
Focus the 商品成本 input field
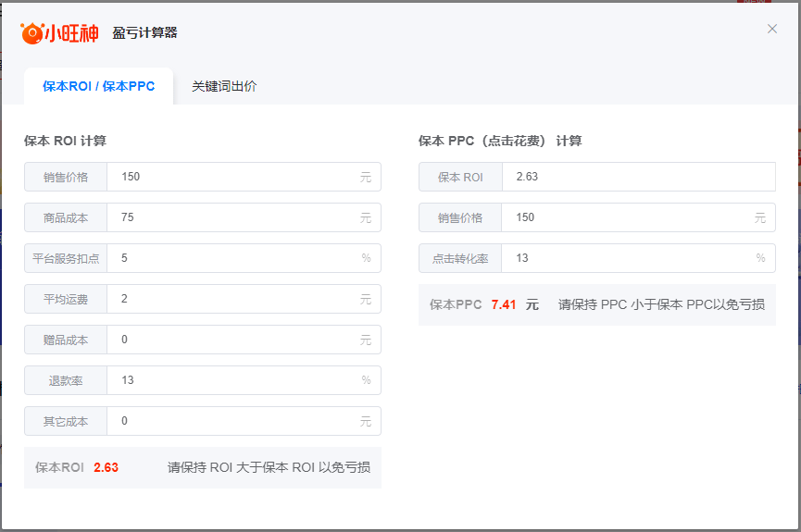coord(232,217)
